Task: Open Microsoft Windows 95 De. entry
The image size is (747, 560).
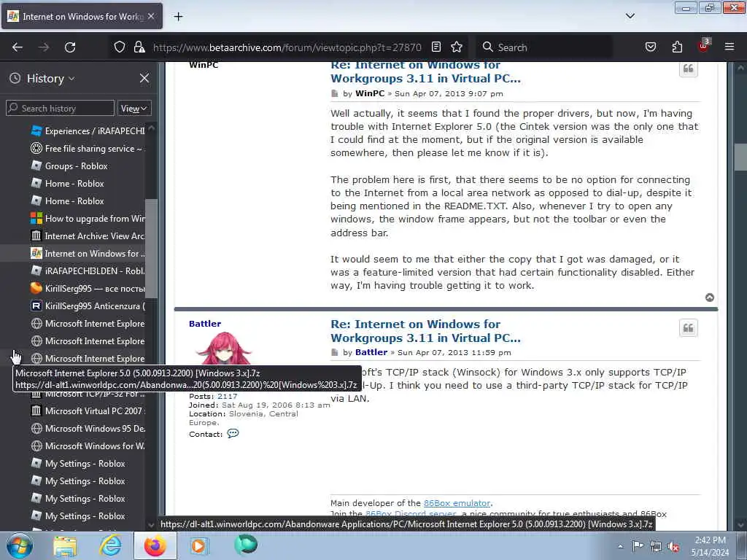Action: point(88,429)
